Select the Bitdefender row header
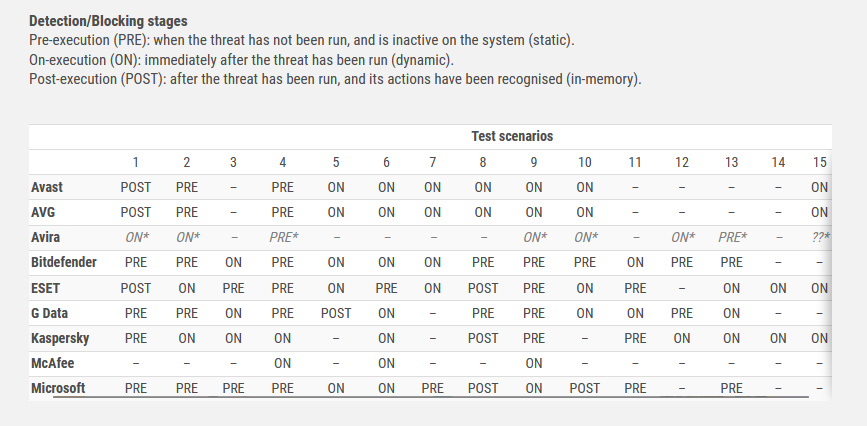 click(64, 262)
